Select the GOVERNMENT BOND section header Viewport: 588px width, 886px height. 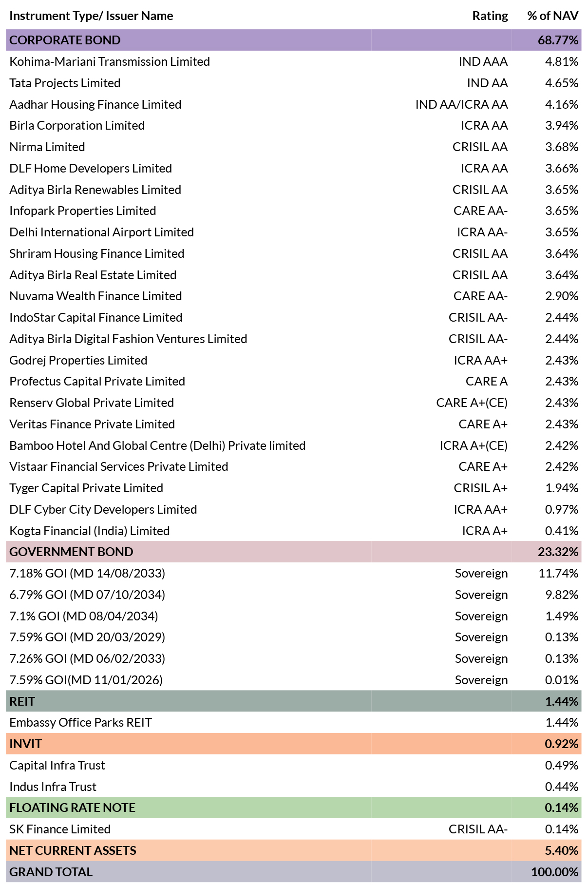[293, 552]
